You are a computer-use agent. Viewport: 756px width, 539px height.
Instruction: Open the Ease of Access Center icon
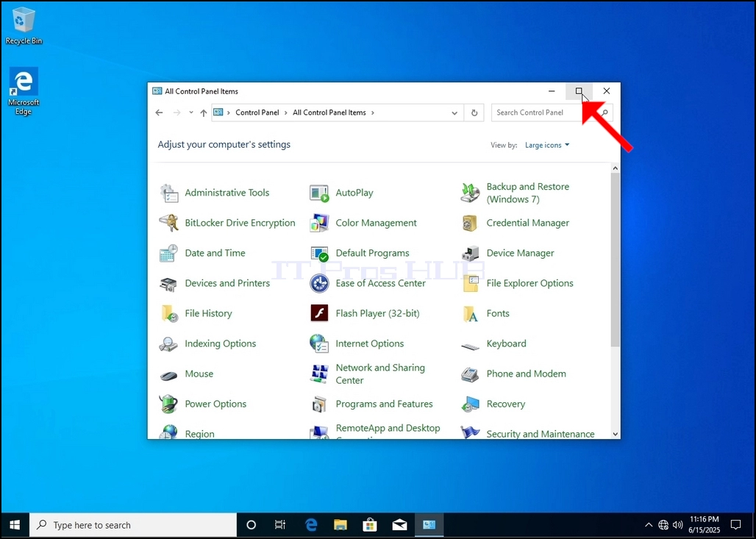319,284
